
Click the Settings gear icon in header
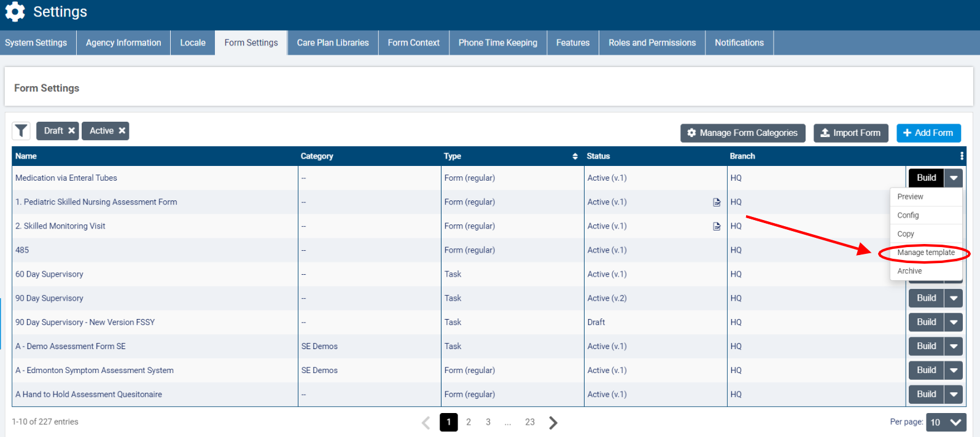point(15,12)
